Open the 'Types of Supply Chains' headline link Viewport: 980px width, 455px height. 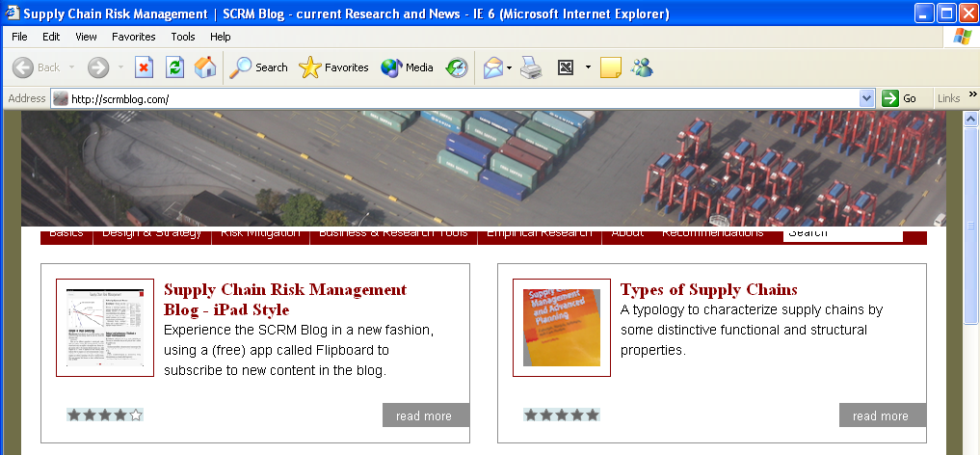tap(708, 289)
